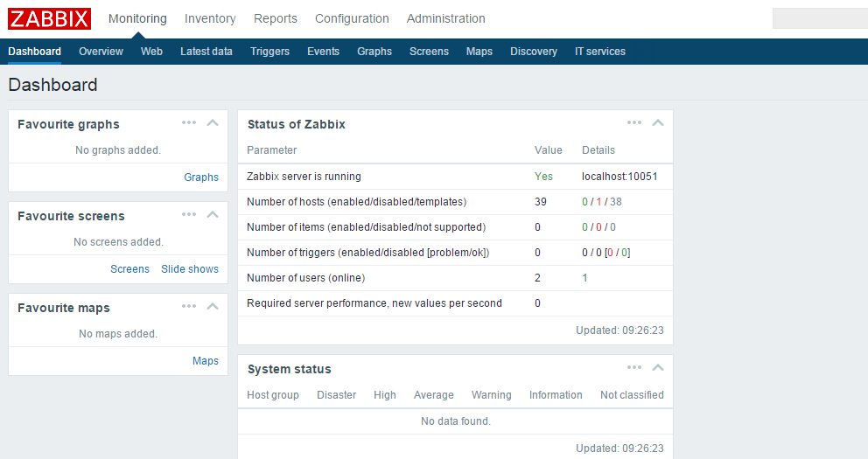Open the Inventory menu

pos(210,19)
